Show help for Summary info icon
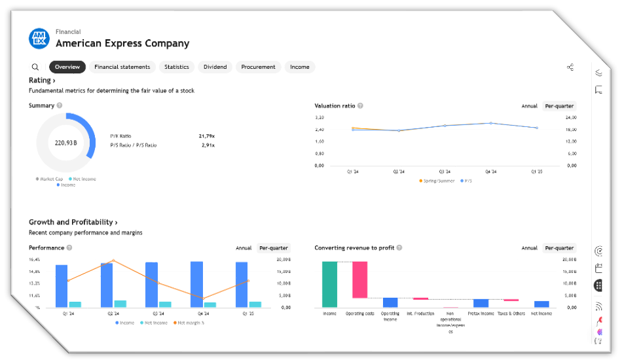Viewport: 622px width, 364px height. tap(60, 105)
